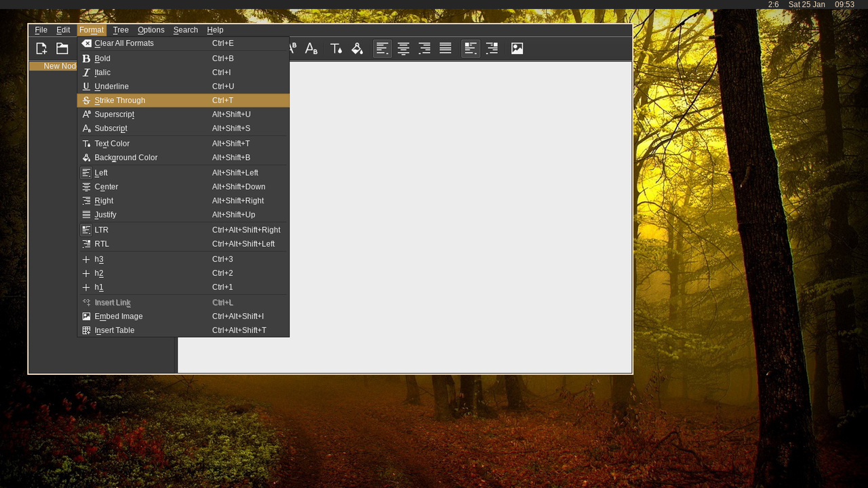Viewport: 868px width, 488px height.
Task: Select Justify alignment menu entry
Action: coord(183,215)
